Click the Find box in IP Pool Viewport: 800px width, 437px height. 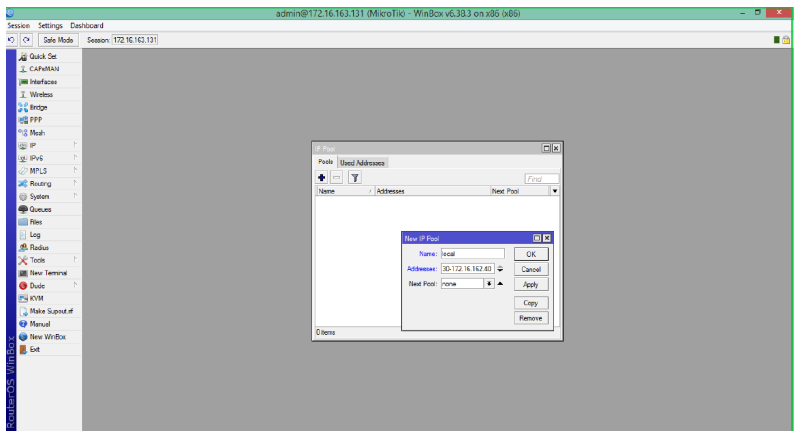pos(542,178)
